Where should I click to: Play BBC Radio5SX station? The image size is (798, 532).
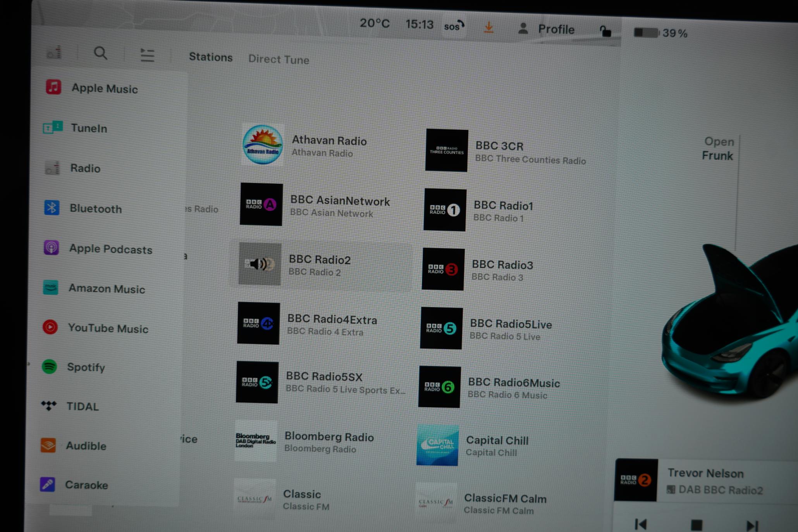pos(321,382)
